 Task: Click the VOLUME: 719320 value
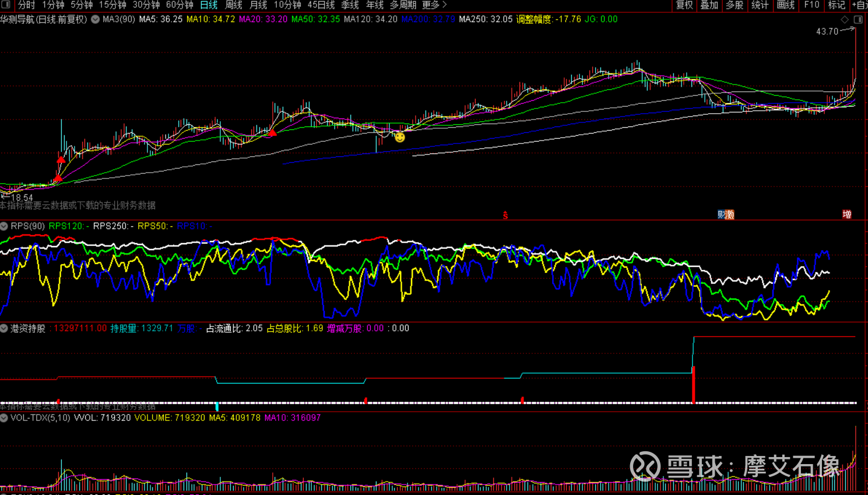tap(170, 418)
